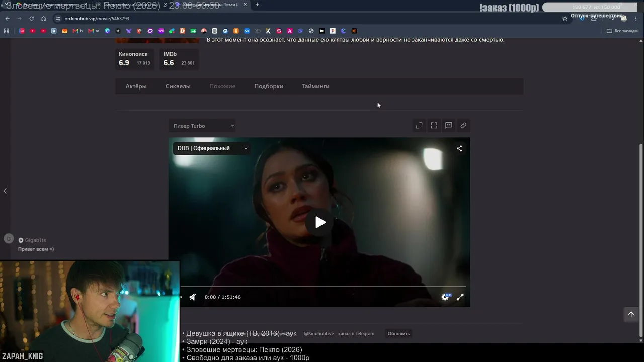Open the purple WB bookmark
This screenshot has height=362, width=644.
point(161,31)
